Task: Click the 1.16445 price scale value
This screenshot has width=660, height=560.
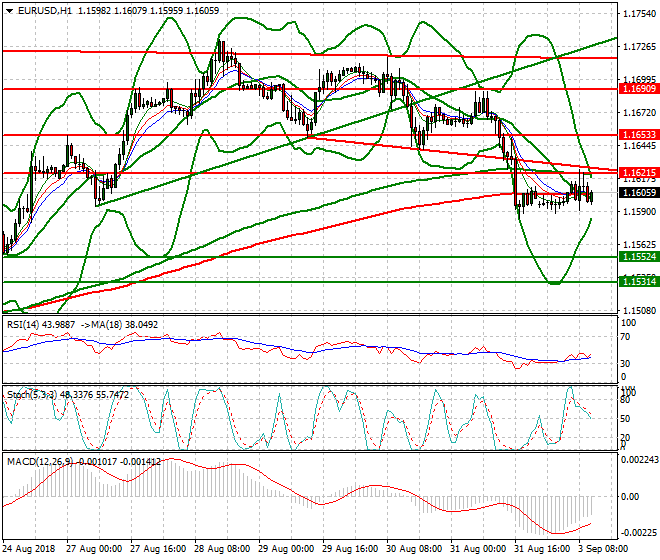Action: [x=639, y=146]
